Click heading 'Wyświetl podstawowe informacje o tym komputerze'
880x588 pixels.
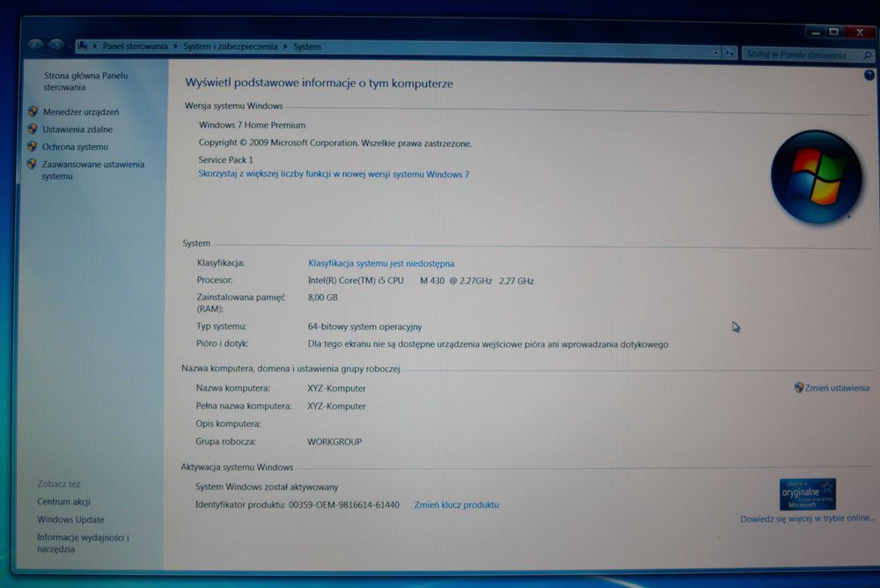pos(319,83)
